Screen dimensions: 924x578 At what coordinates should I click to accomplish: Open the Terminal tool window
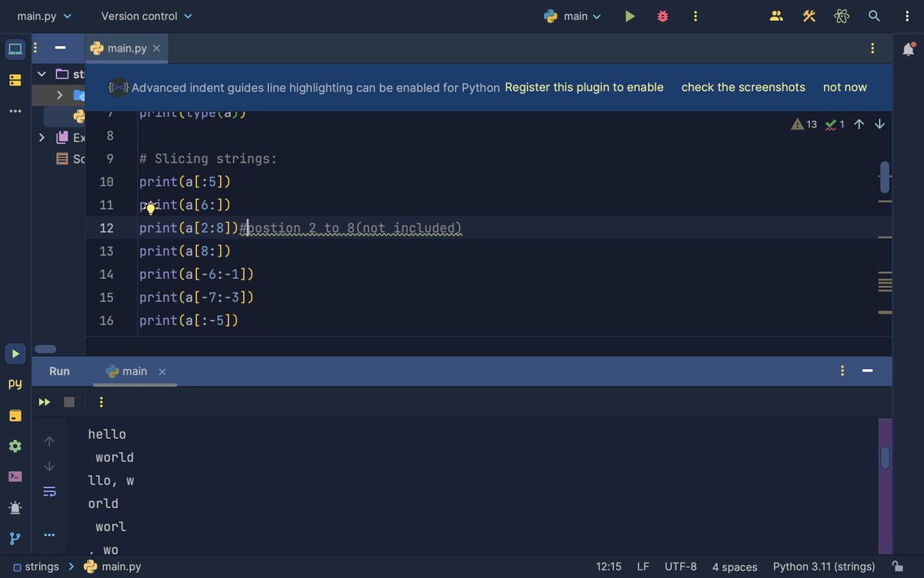click(x=15, y=477)
